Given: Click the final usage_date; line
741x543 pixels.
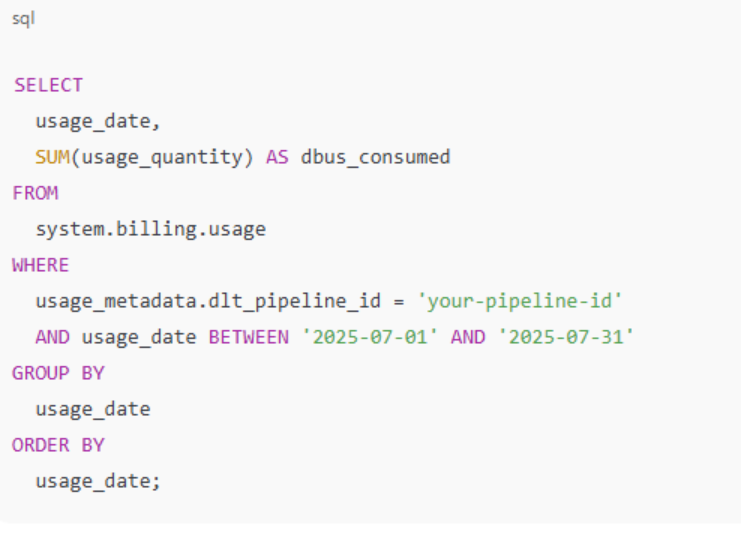Looking at the screenshot, I should [98, 481].
